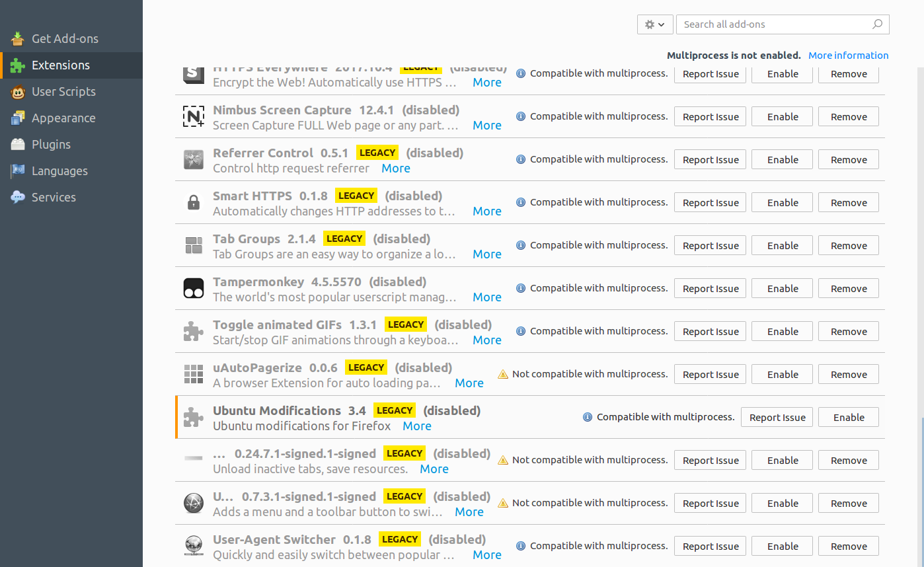Click the info icon in Smart HTTPS row
This screenshot has height=567, width=924.
click(521, 202)
